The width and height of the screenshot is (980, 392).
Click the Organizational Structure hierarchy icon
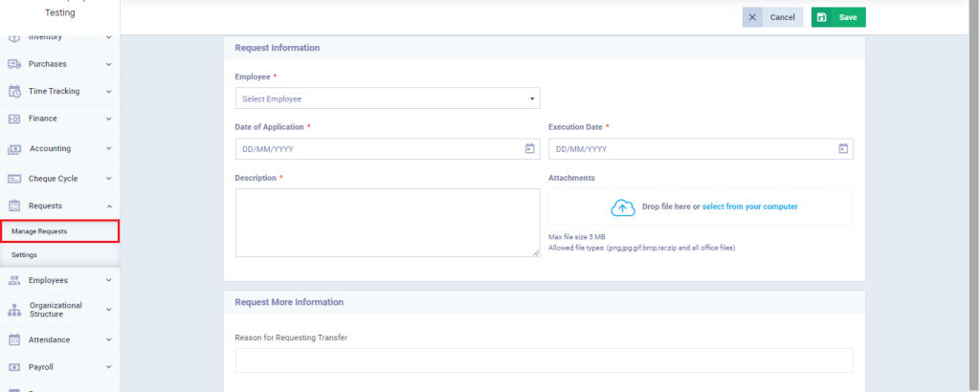pyautogui.click(x=14, y=310)
